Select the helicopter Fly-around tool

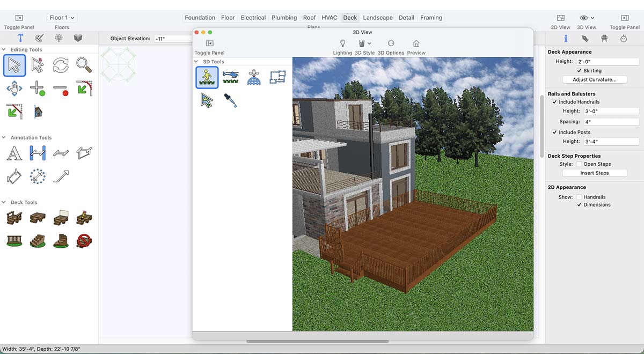pos(230,77)
